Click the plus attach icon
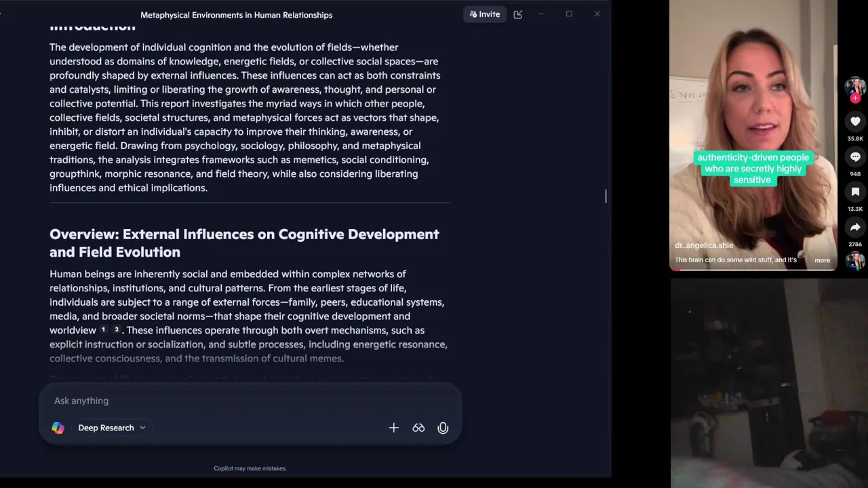Viewport: 868px width, 488px height. pyautogui.click(x=394, y=428)
